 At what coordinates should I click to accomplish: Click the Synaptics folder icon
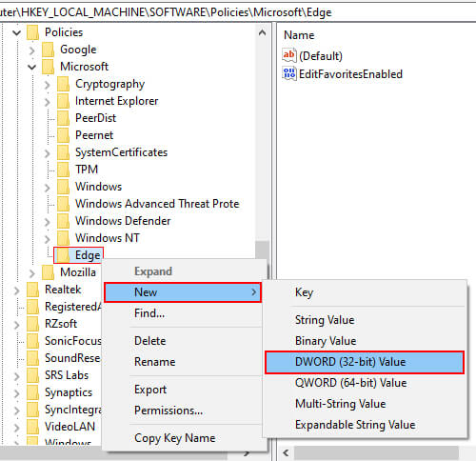tap(33, 392)
